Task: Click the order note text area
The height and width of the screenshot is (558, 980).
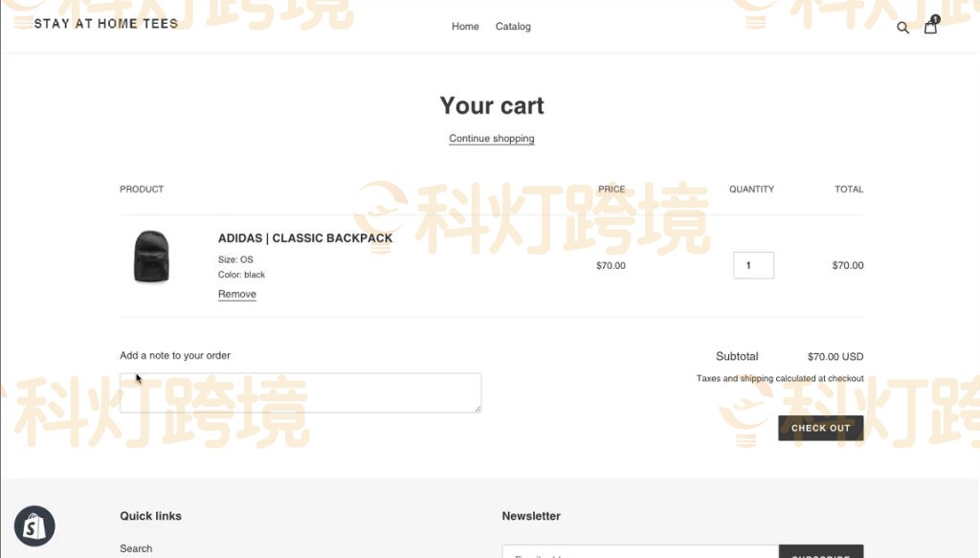Action: pos(301,392)
